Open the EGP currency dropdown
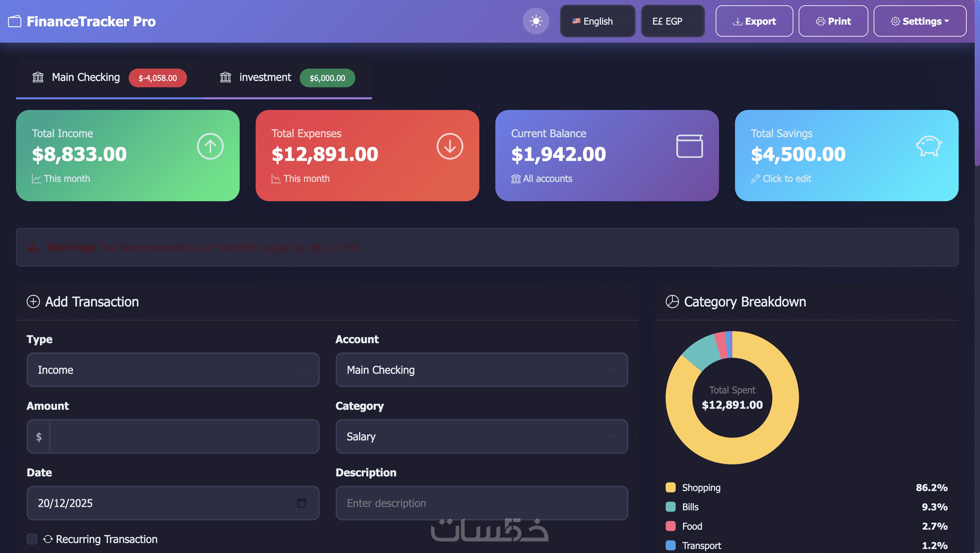This screenshot has width=980, height=553. click(x=672, y=21)
